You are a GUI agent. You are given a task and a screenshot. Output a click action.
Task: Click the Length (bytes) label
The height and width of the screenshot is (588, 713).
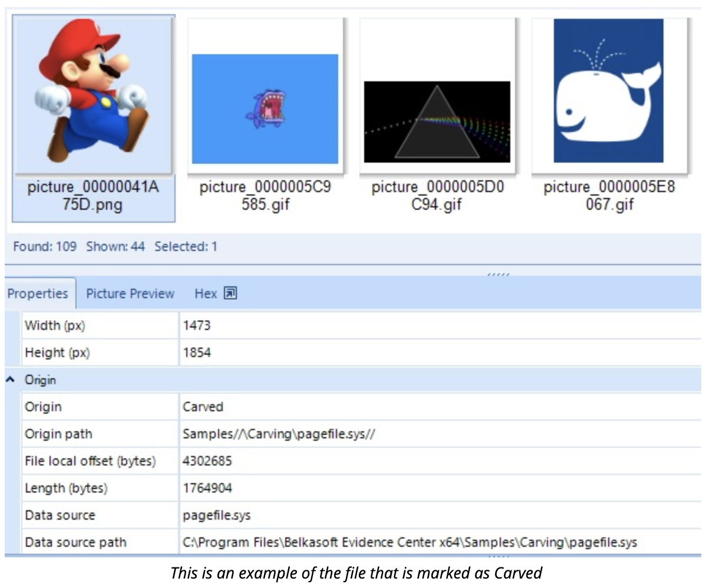[x=66, y=488]
